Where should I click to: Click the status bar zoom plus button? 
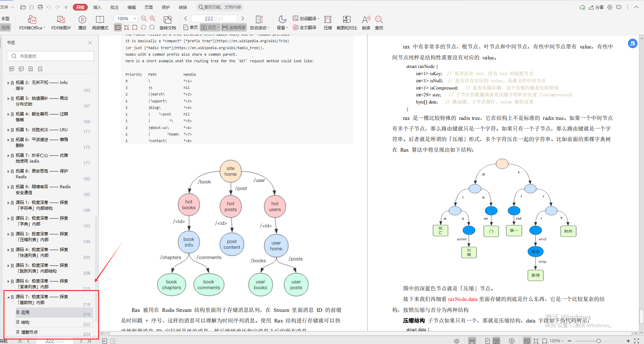(628, 341)
